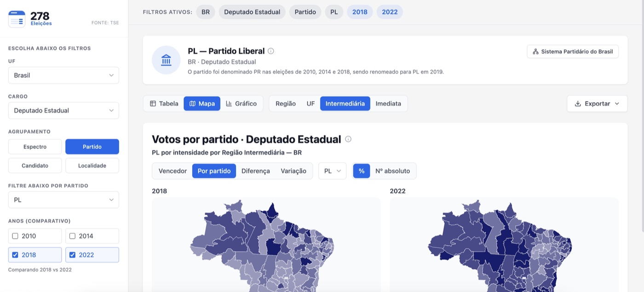This screenshot has height=292, width=644.
Task: Open info icon next to Partido Liberal
Action: (x=271, y=51)
